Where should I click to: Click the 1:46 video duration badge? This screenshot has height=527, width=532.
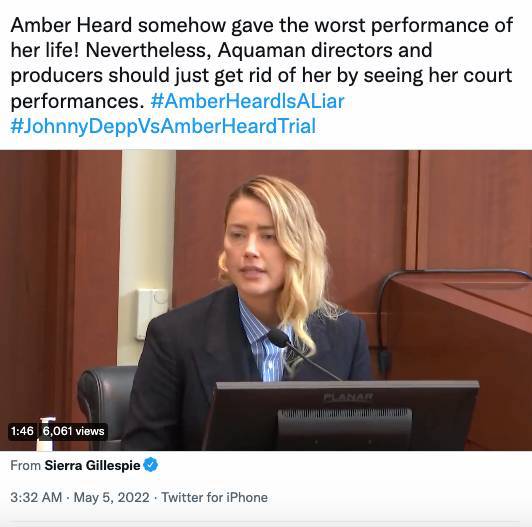point(22,431)
